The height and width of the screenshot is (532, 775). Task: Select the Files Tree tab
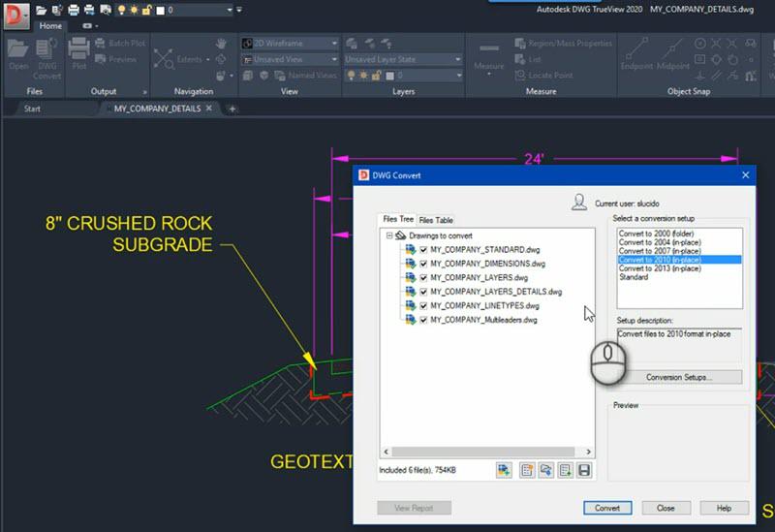click(398, 219)
